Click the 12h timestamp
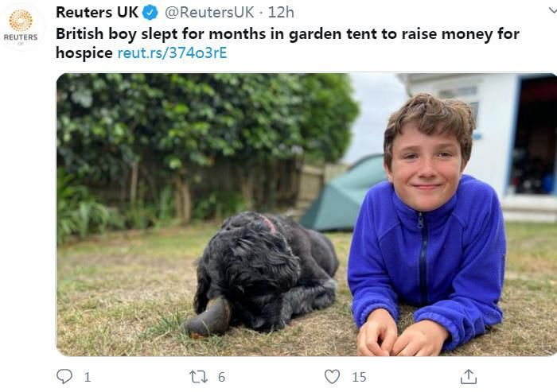 click(281, 13)
